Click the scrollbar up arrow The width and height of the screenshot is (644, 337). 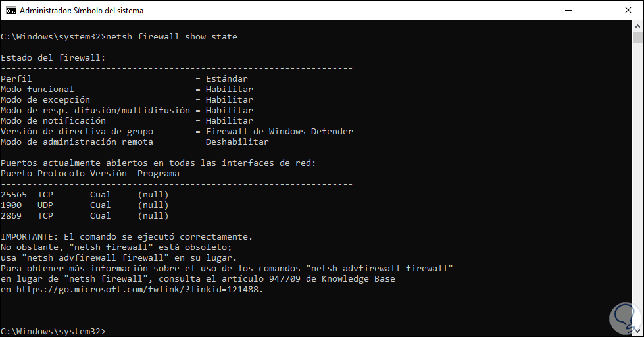(638, 27)
